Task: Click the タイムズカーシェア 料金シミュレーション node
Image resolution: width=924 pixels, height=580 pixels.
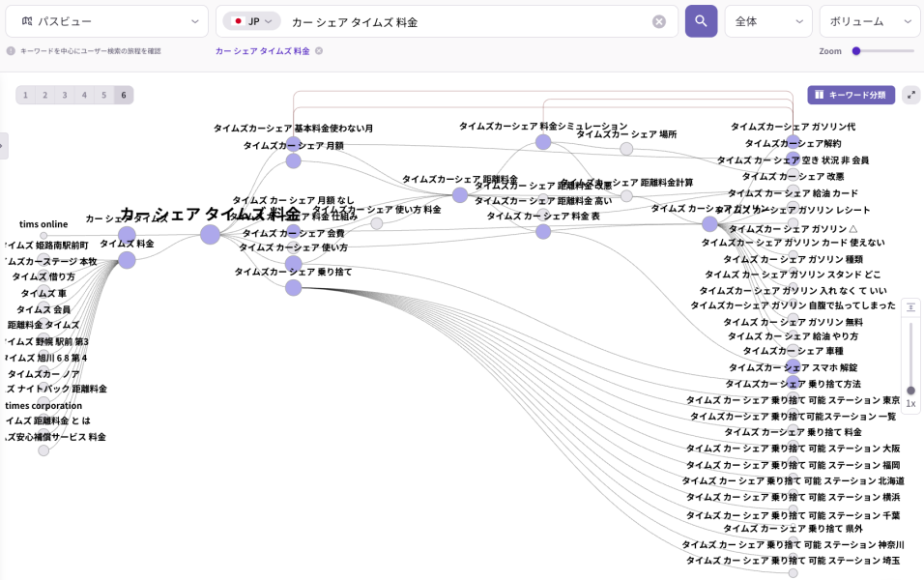Action: (543, 142)
